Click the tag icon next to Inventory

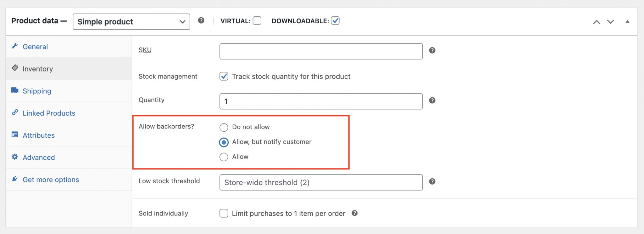[x=14, y=68]
